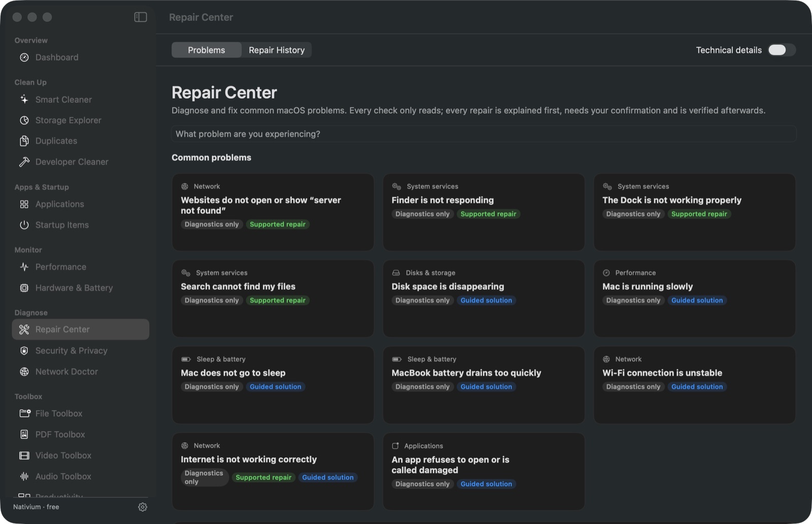Click the Developer Cleaner hammer icon
This screenshot has width=812, height=524.
tap(24, 161)
